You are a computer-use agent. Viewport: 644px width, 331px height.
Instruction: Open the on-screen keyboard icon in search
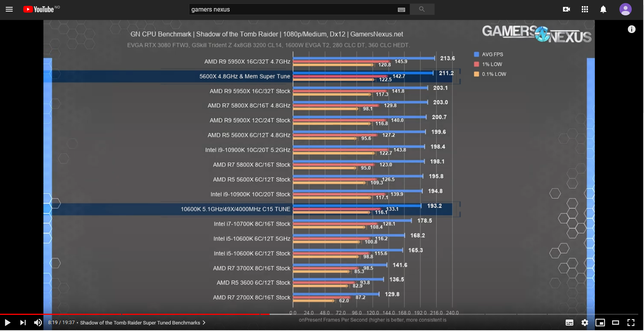pos(401,10)
